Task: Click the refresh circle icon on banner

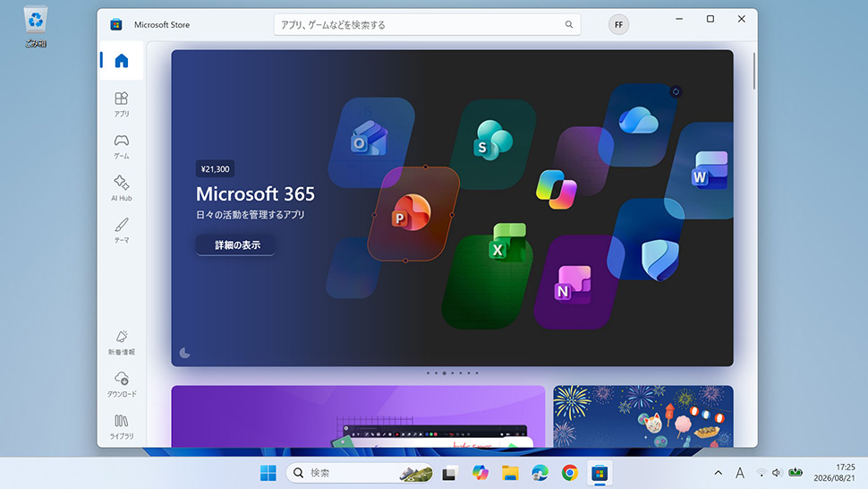Action: 676,92
